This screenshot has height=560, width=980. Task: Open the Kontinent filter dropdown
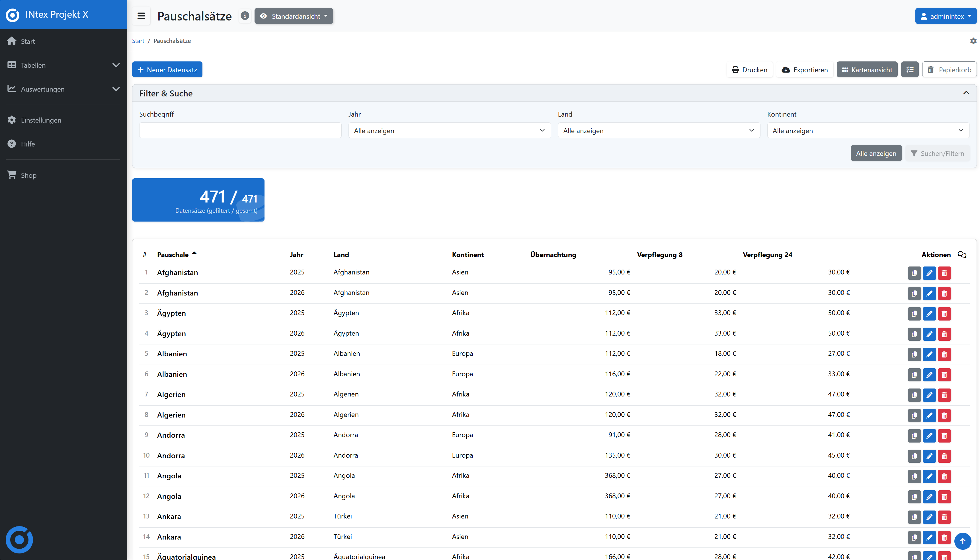click(868, 130)
